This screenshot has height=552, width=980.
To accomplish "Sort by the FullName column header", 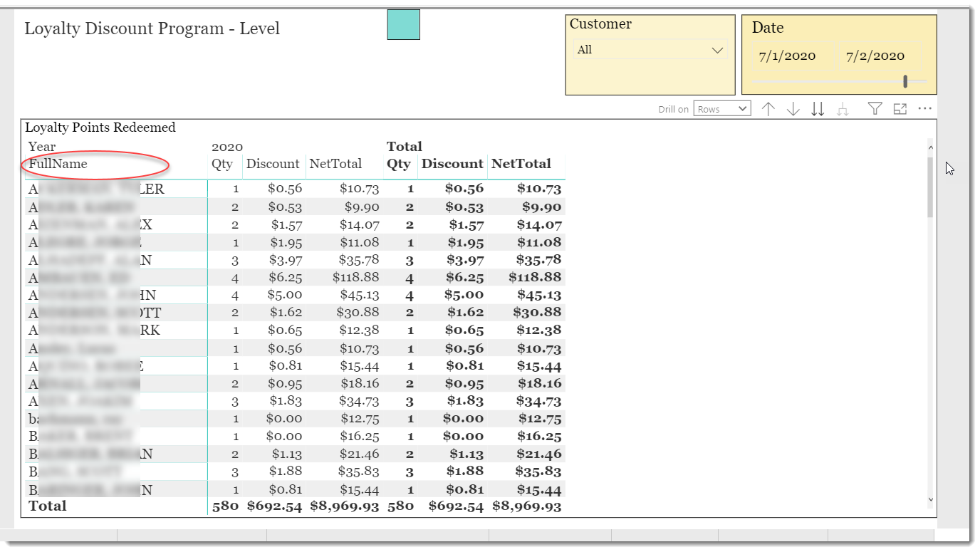I will [x=58, y=164].
